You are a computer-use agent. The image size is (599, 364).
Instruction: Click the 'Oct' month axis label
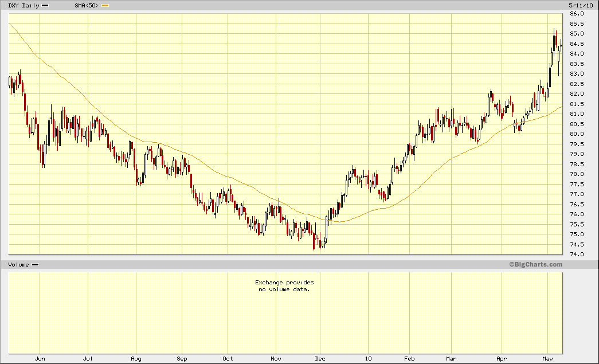point(228,358)
